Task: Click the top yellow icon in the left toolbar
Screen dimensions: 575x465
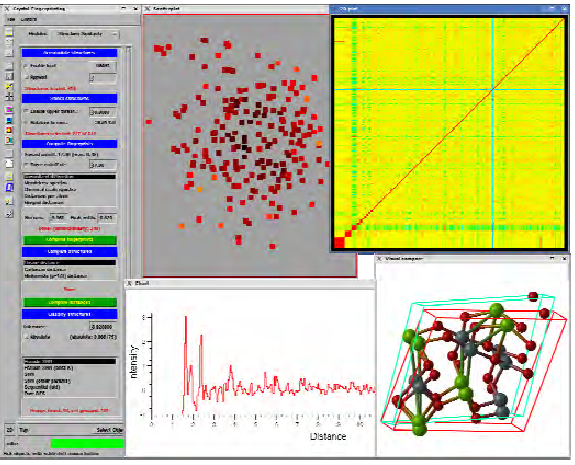Action: (9, 32)
